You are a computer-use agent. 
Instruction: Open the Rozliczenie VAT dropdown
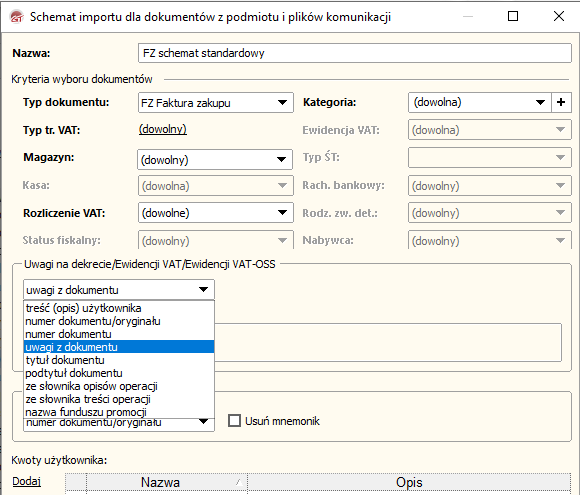click(x=216, y=213)
